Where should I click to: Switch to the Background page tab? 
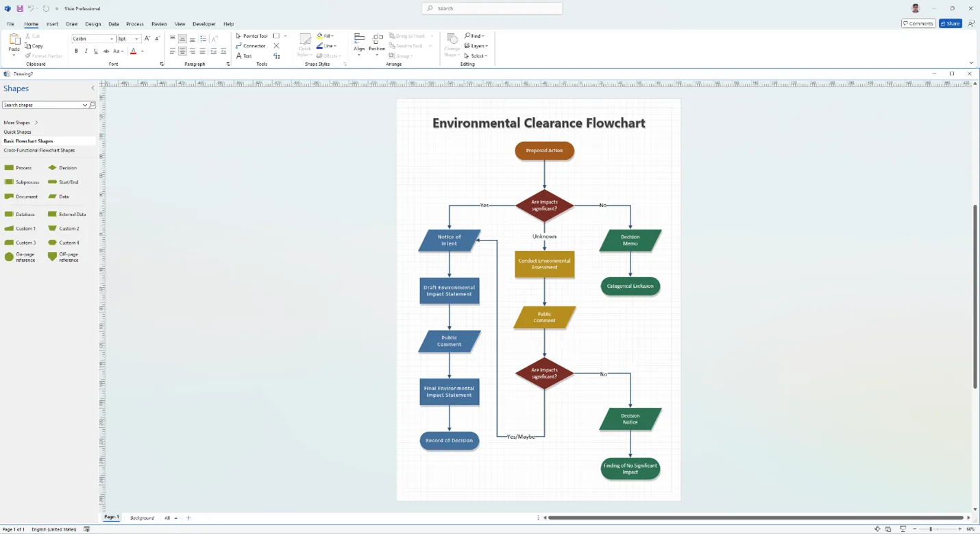142,518
